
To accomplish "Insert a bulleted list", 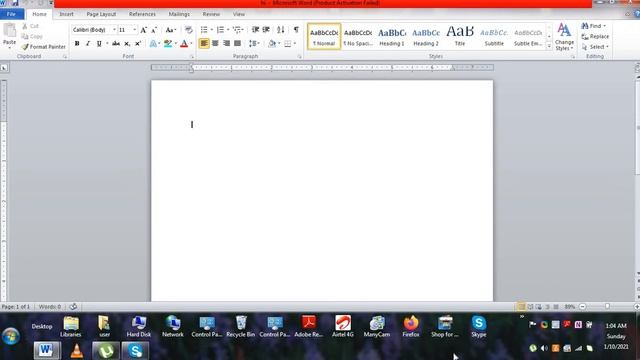I will [x=204, y=30].
